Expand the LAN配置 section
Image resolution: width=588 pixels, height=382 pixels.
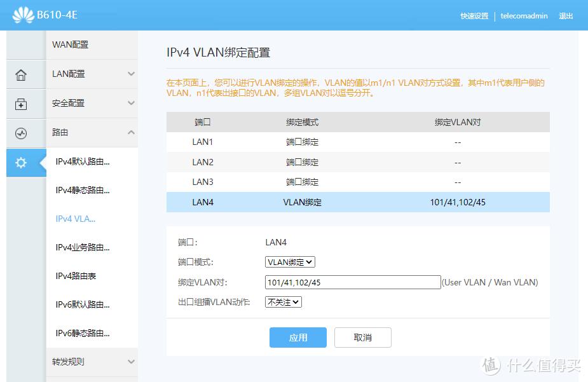92,74
